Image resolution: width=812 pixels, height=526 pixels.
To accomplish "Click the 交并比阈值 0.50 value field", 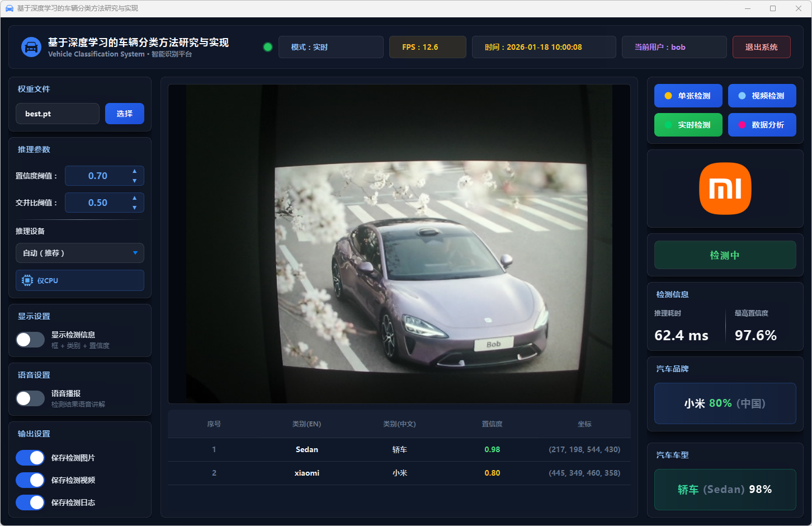I will pos(105,203).
